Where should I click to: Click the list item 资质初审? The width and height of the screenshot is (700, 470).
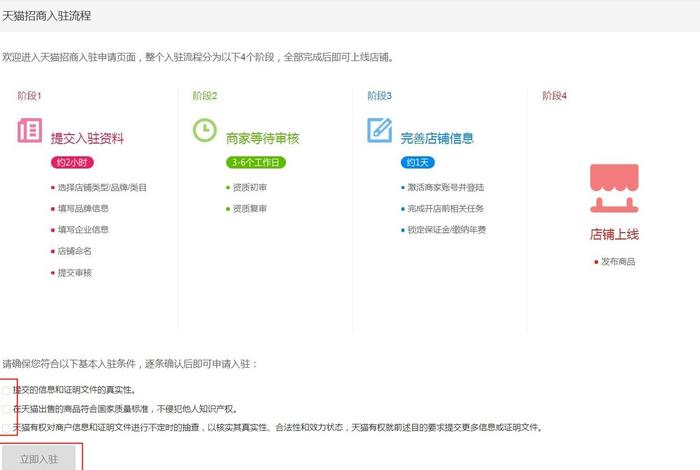coord(250,187)
